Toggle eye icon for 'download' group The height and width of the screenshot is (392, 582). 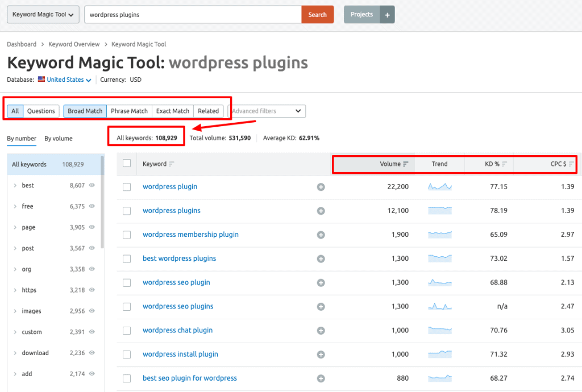[x=92, y=353]
